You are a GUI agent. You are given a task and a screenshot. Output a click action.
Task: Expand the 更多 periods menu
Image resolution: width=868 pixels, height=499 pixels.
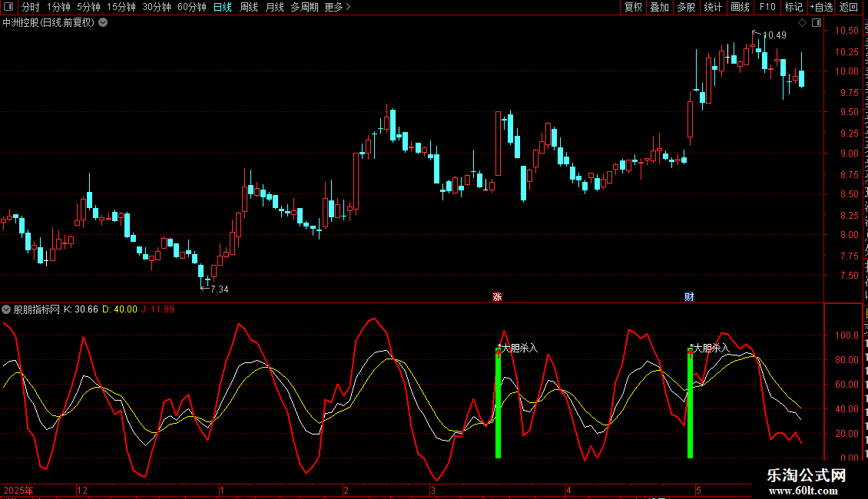337,7
